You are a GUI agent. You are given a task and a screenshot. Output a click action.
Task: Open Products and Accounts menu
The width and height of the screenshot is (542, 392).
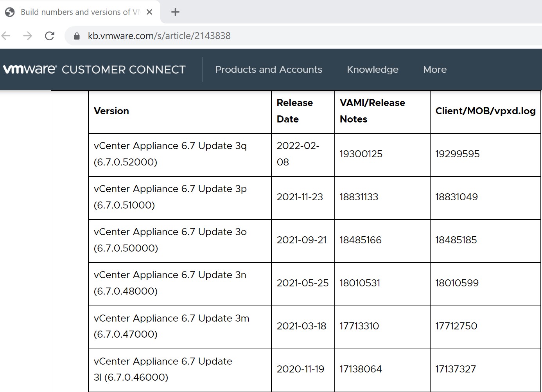tap(269, 70)
